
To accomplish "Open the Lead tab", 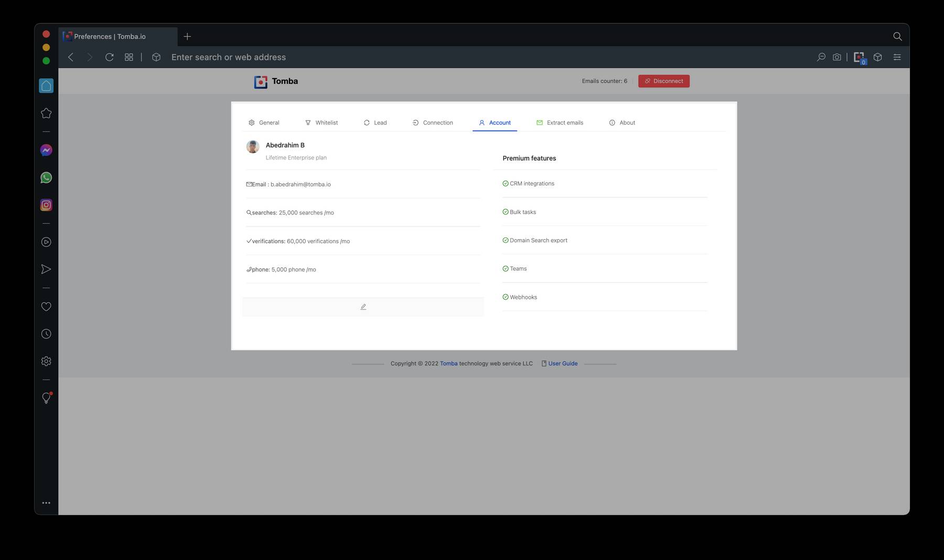I will pos(376,123).
